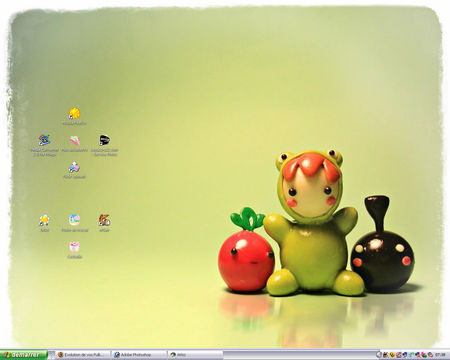Click the small quick launch icon beside démarrer
This screenshot has width=450, height=360.
tap(52, 355)
